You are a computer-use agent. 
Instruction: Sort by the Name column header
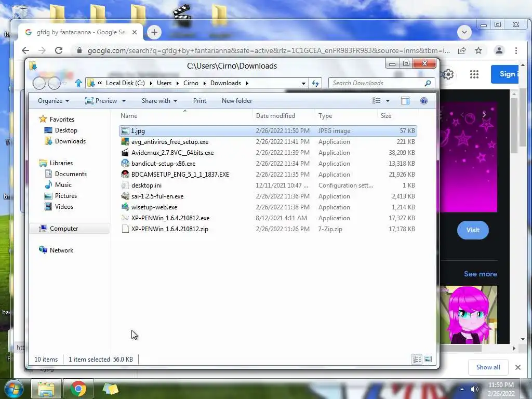185,116
